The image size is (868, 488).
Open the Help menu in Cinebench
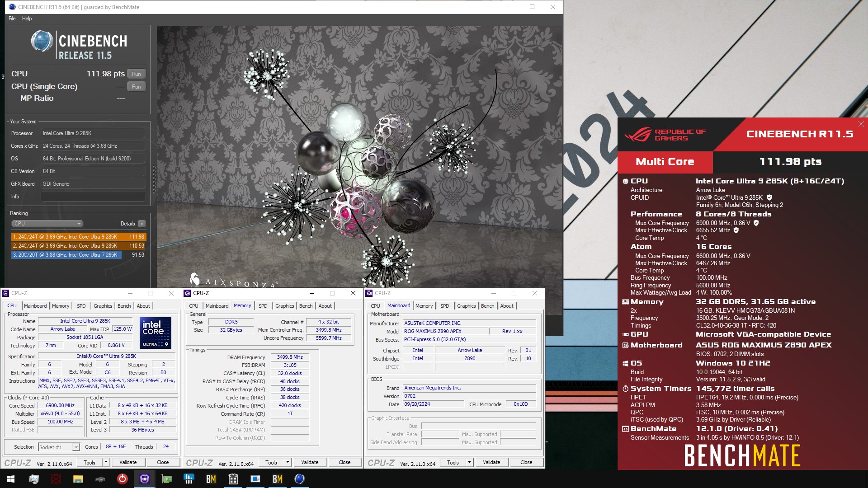coord(27,19)
